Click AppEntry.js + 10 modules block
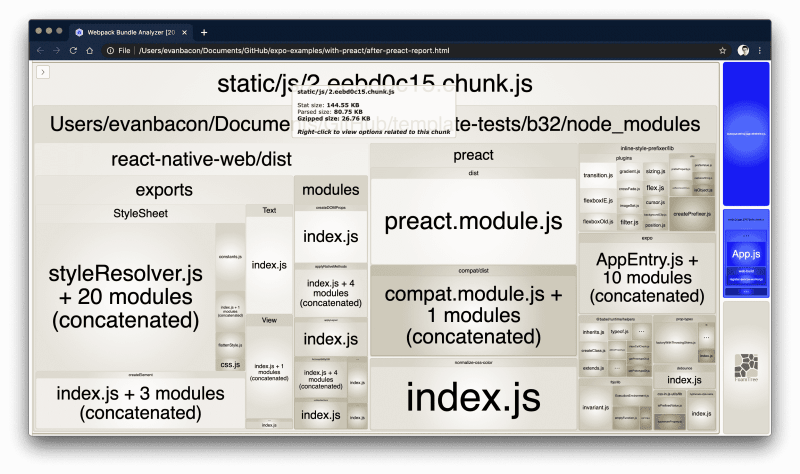 646,278
